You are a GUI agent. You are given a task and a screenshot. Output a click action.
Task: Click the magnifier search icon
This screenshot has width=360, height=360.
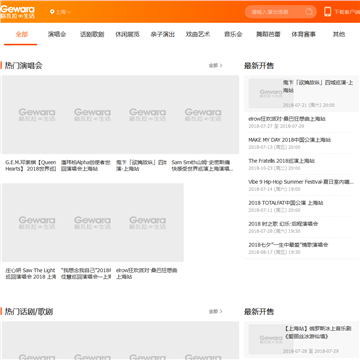(x=309, y=12)
